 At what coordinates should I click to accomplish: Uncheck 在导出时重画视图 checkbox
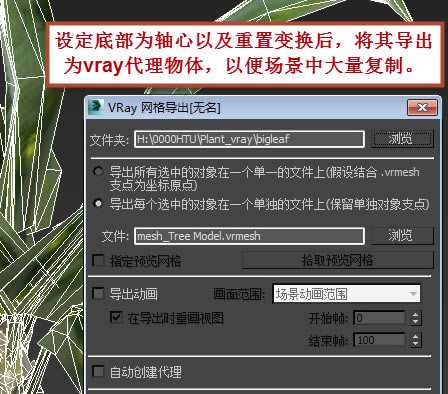coord(116,317)
